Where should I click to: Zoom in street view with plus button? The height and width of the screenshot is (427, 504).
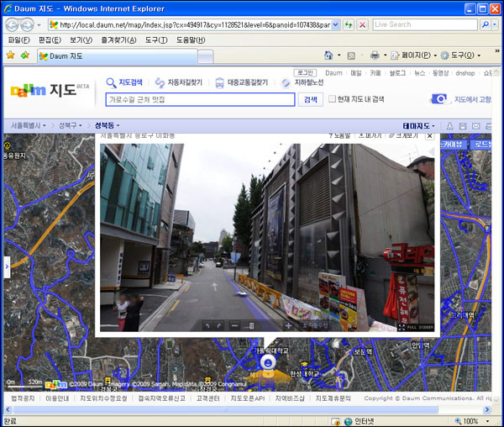tap(288, 326)
